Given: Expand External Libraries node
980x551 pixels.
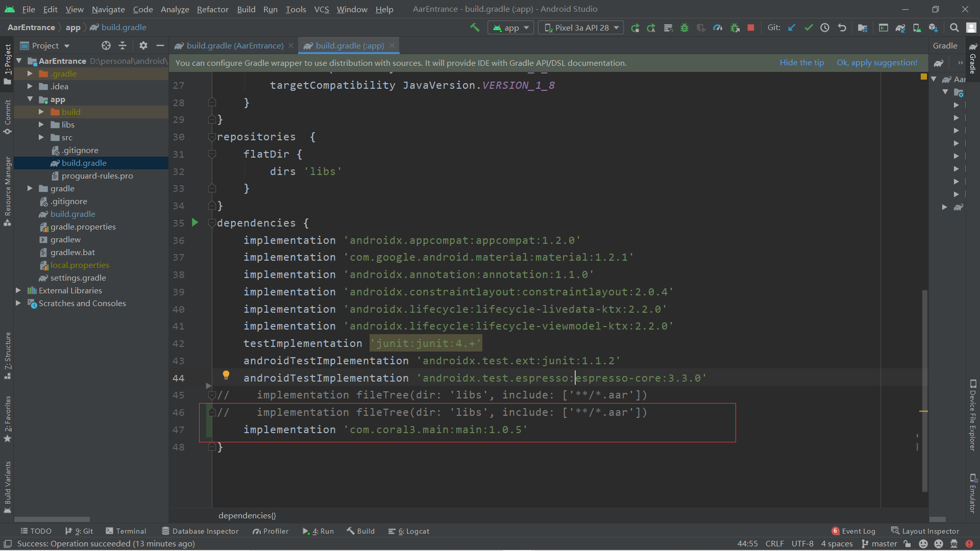Looking at the screenshot, I should [x=18, y=290].
